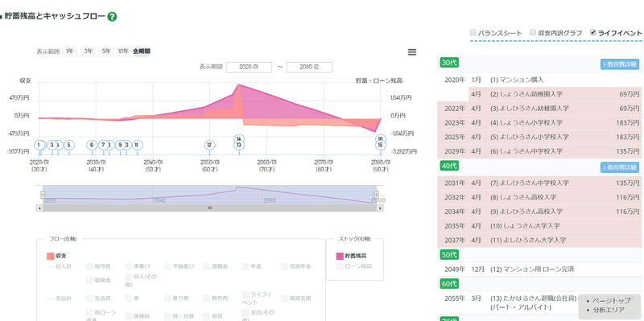Toggle the 退職金 series checkbox
This screenshot has height=321, width=644.
(206, 267)
